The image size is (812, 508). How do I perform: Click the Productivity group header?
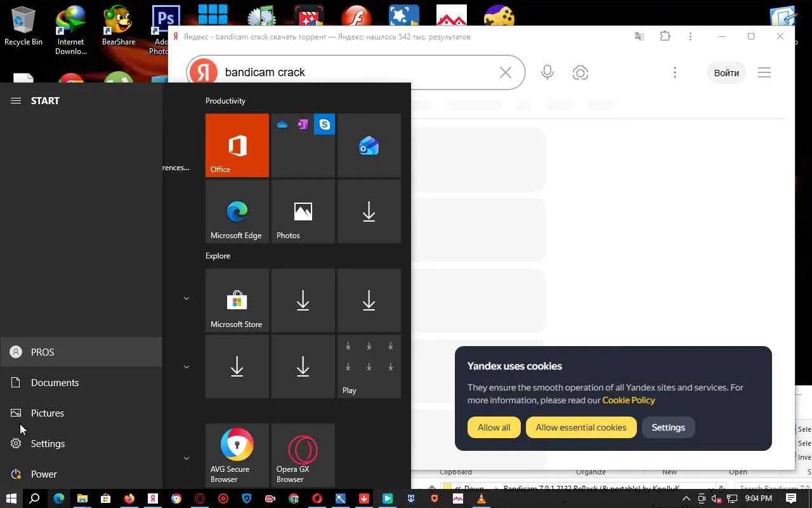coord(225,101)
